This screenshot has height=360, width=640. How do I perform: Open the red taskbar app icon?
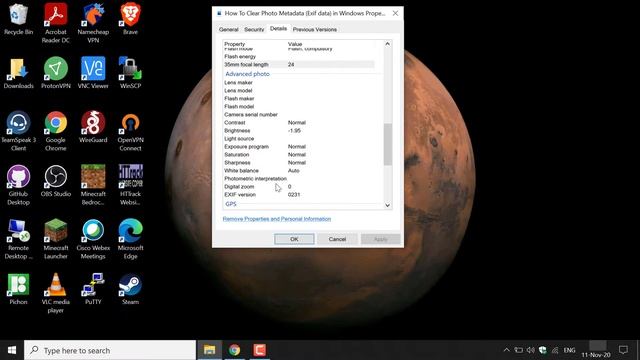(x=259, y=350)
